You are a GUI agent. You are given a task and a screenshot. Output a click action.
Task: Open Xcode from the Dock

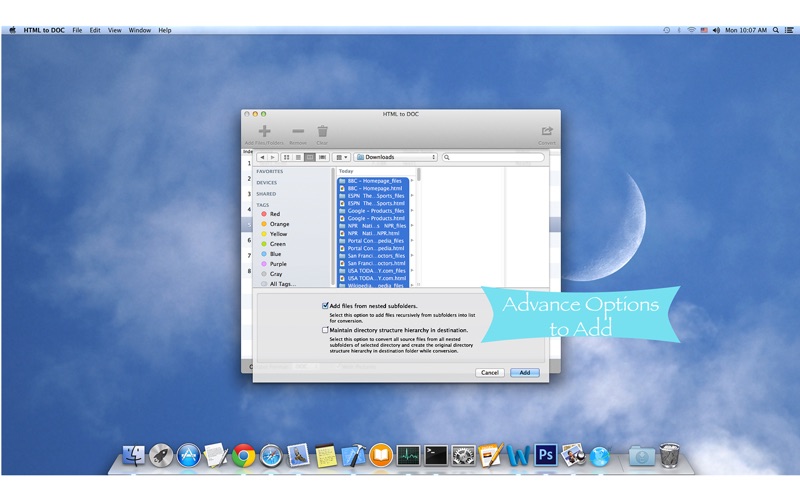[353, 455]
